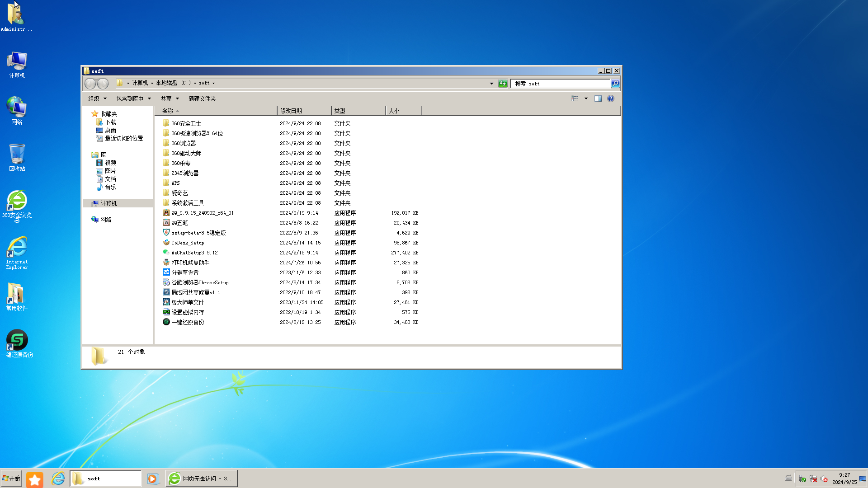Click the green refresh button beside address bar

[503, 84]
